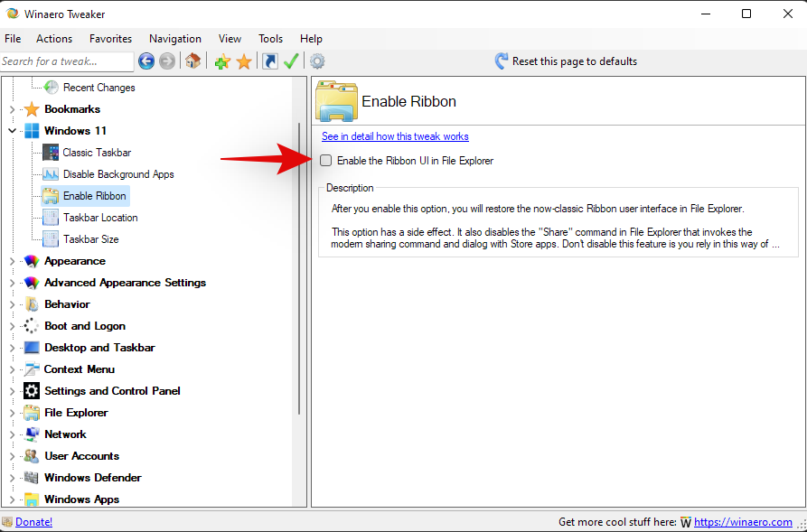The height and width of the screenshot is (532, 807).
Task: Click the Appearance color fan icon
Action: pos(32,261)
